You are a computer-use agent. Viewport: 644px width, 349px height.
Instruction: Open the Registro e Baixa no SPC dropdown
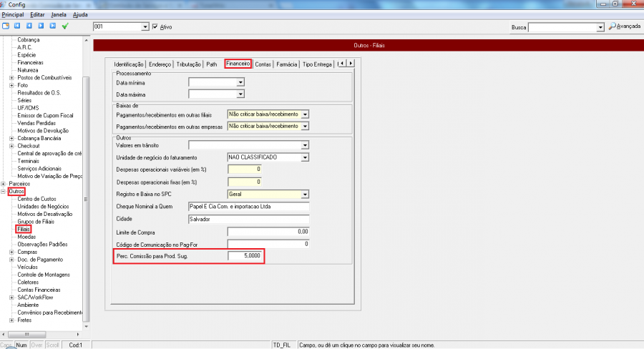[x=304, y=194]
